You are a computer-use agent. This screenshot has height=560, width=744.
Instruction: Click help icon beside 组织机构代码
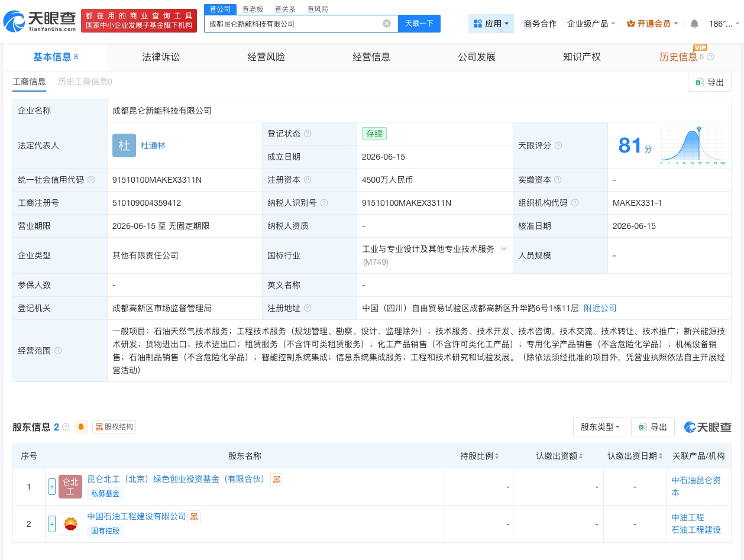575,203
